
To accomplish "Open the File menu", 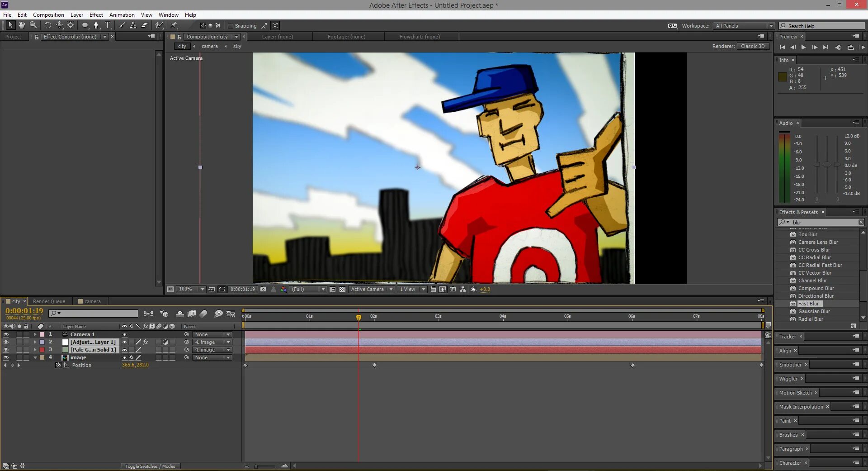I will (x=7, y=15).
